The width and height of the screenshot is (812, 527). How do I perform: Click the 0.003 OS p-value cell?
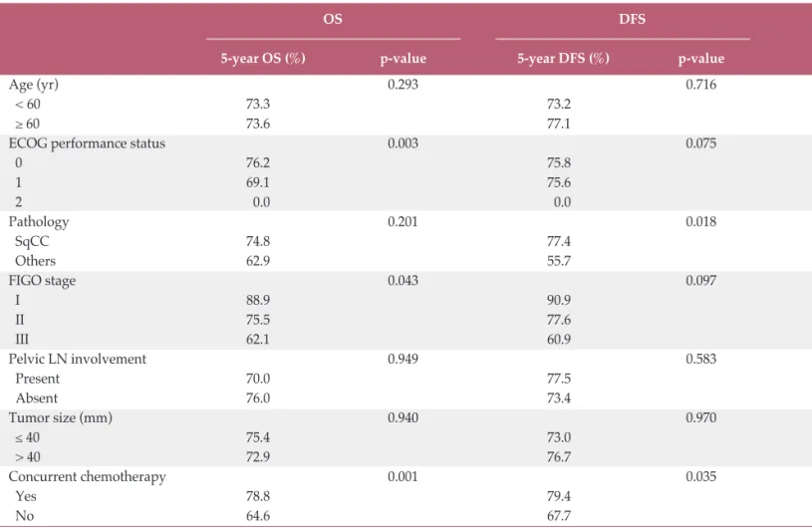pos(403,143)
